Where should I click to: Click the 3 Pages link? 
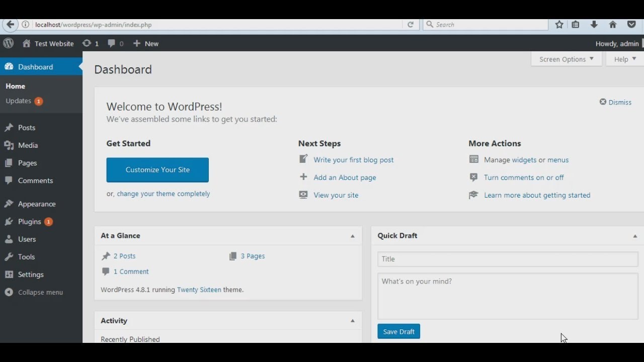click(253, 256)
